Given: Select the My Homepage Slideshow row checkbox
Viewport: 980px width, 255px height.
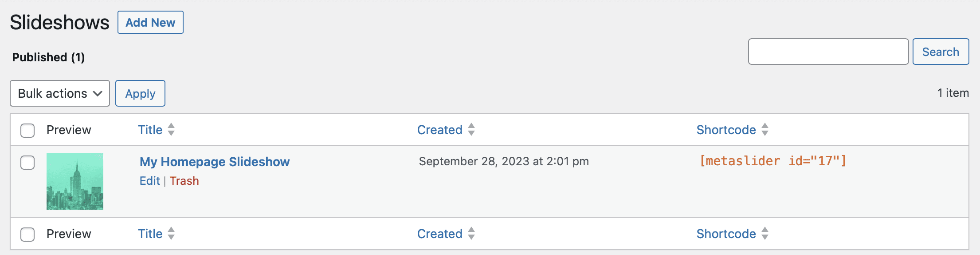Looking at the screenshot, I should [x=27, y=163].
